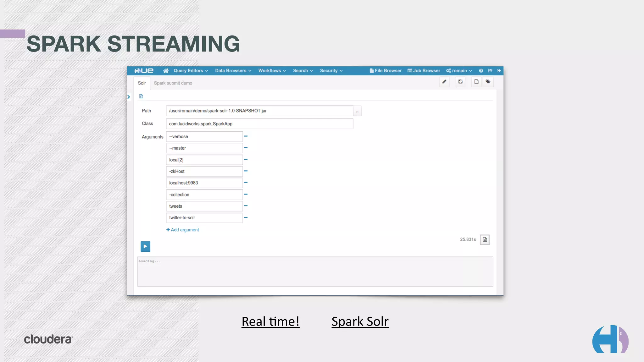This screenshot has height=362, width=644.
Task: Click the flag tour icon
Action: tap(490, 71)
